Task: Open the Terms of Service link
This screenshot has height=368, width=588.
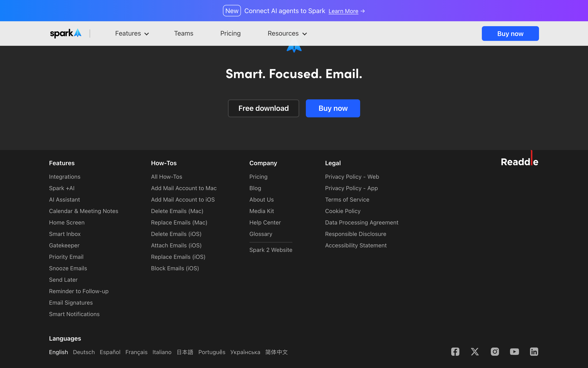Action: [347, 200]
